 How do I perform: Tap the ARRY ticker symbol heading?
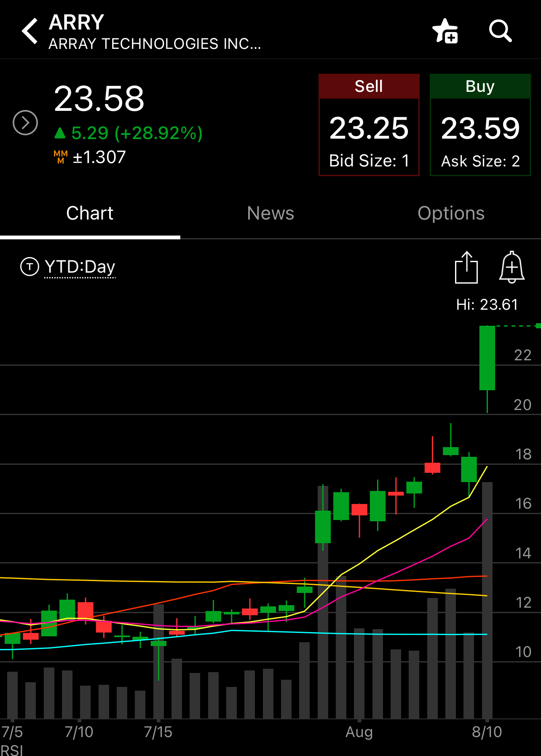(77, 22)
